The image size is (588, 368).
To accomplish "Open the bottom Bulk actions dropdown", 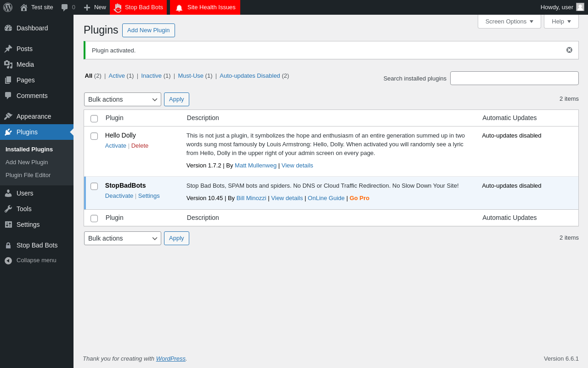I will coord(123,238).
